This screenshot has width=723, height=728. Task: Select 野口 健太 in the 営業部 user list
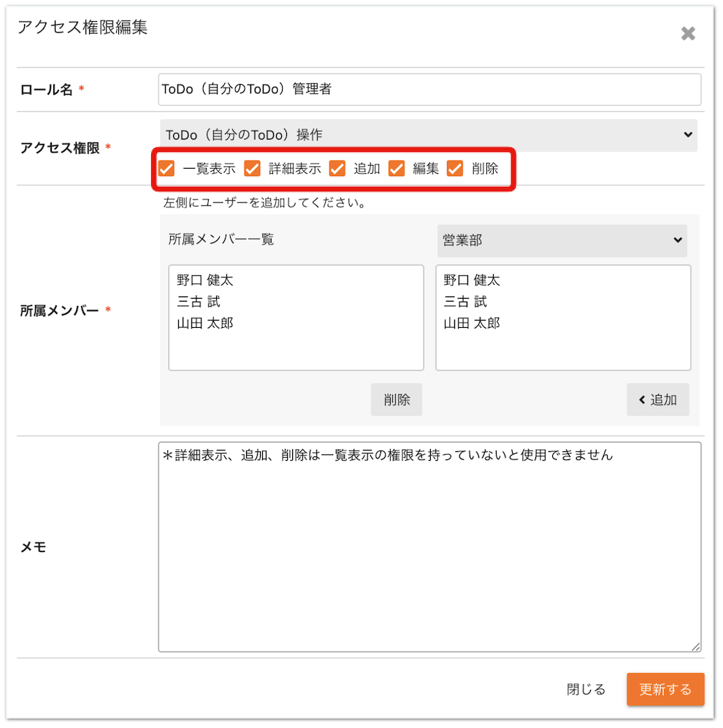(471, 280)
